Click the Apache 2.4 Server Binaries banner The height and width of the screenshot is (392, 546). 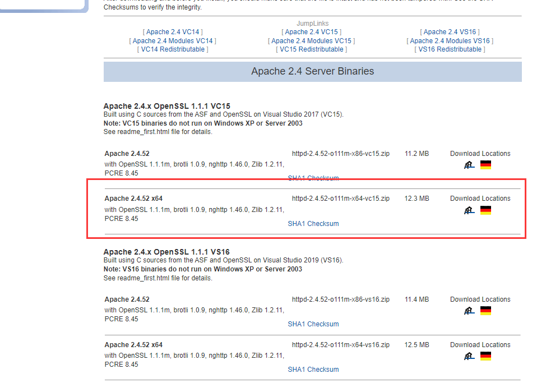pyautogui.click(x=313, y=72)
